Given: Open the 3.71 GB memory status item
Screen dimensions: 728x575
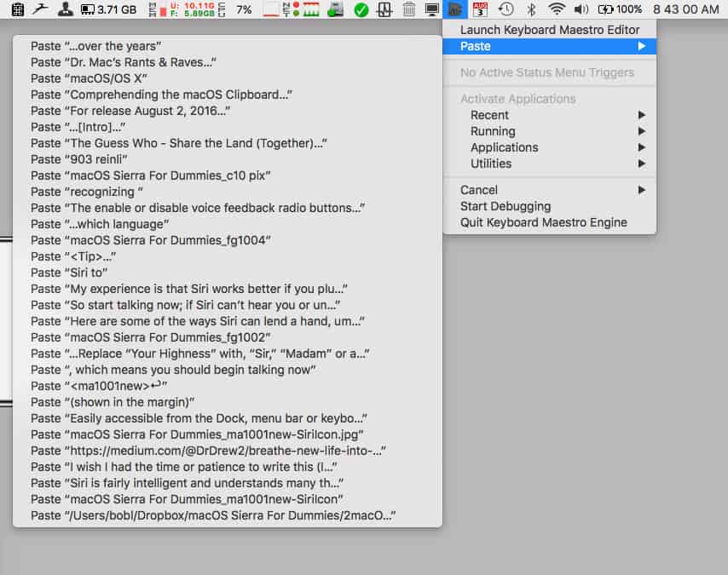Looking at the screenshot, I should pyautogui.click(x=108, y=9).
